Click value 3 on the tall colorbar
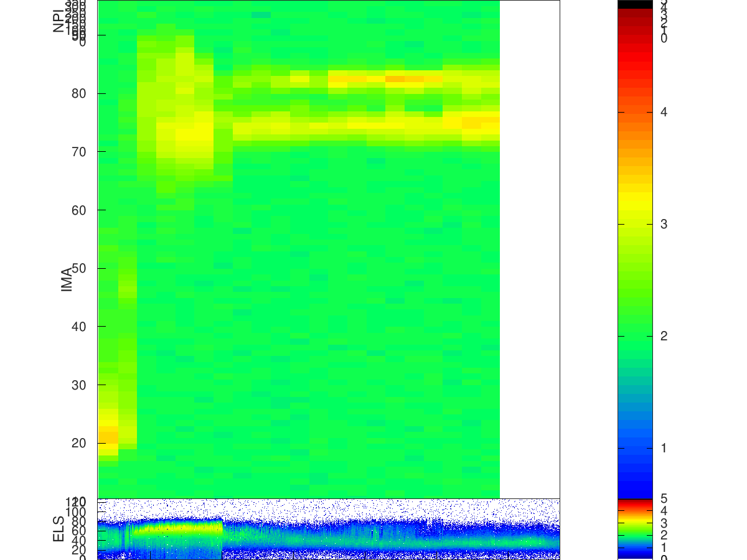 click(664, 224)
